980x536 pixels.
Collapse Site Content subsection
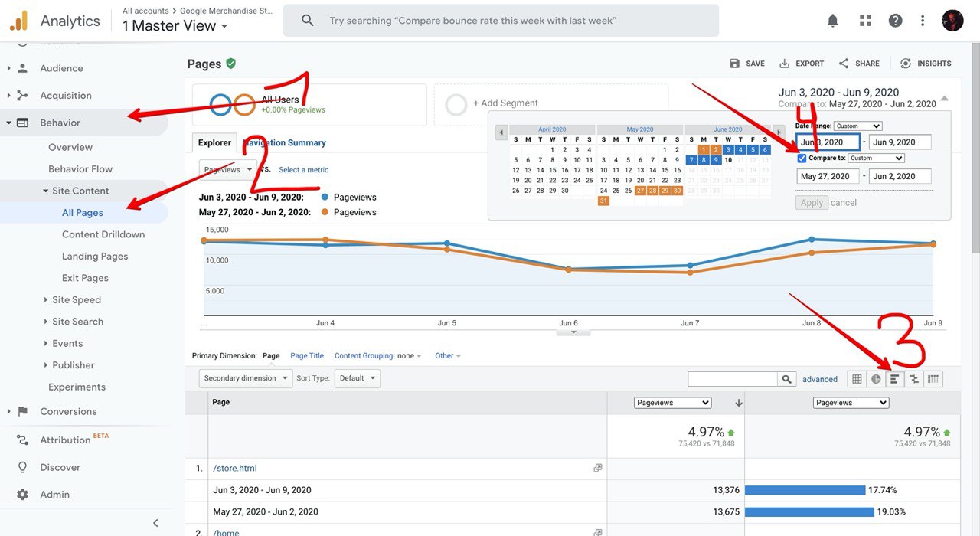[x=46, y=191]
